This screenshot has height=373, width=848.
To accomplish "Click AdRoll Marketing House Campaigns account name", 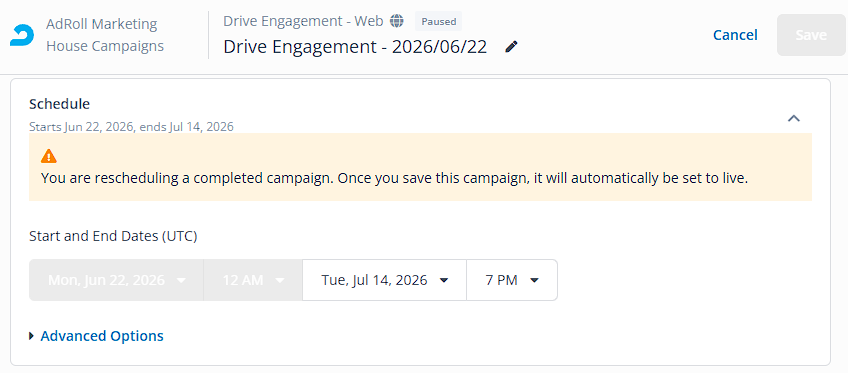I will click(x=105, y=35).
